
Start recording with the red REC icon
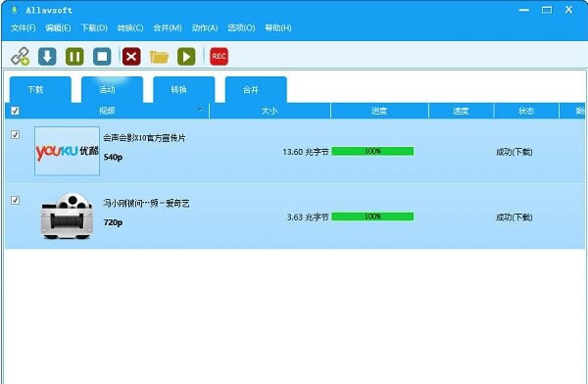[219, 57]
